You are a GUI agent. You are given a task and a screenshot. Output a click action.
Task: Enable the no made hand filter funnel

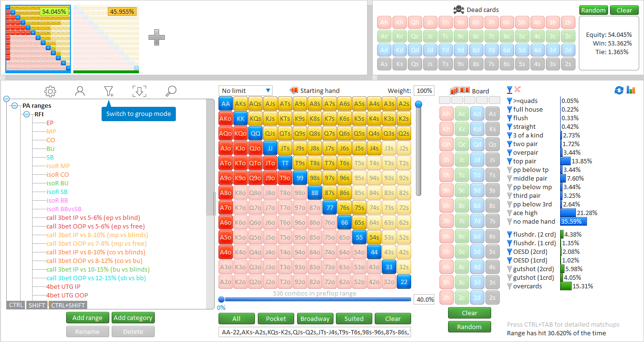tap(509, 222)
